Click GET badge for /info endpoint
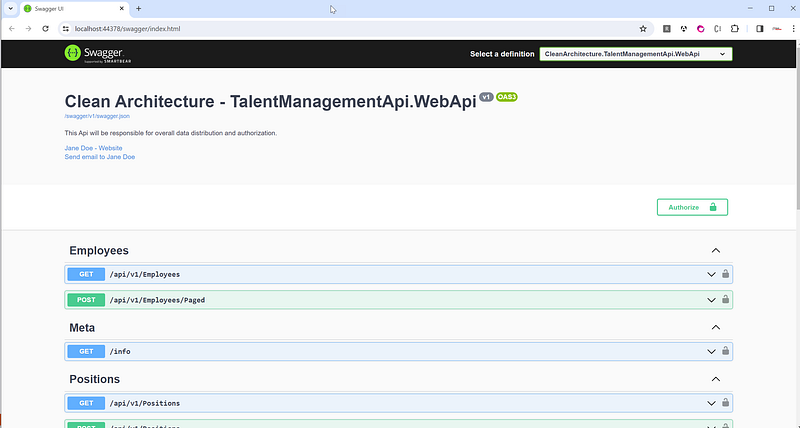 click(x=86, y=351)
